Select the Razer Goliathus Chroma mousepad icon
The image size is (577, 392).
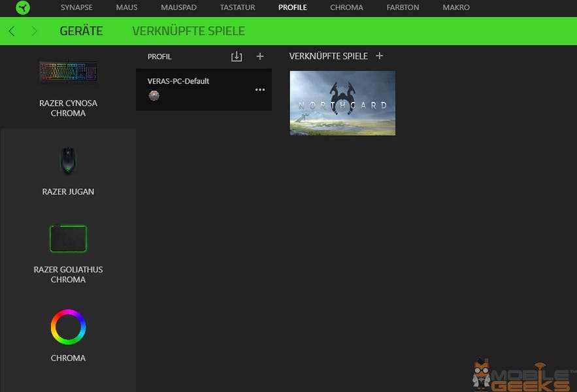(68, 239)
